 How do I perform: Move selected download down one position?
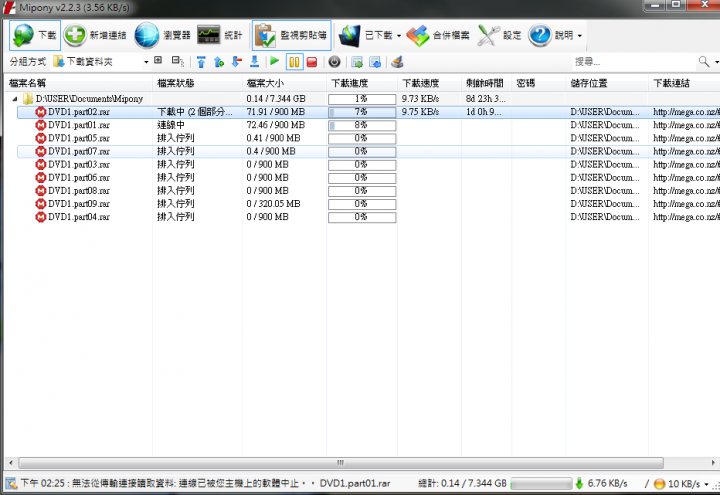pyautogui.click(x=236, y=62)
